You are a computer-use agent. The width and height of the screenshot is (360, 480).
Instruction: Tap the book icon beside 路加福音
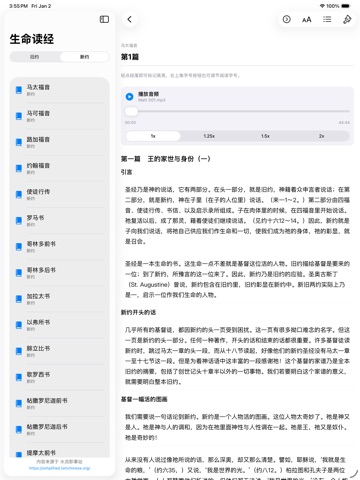tap(19, 142)
